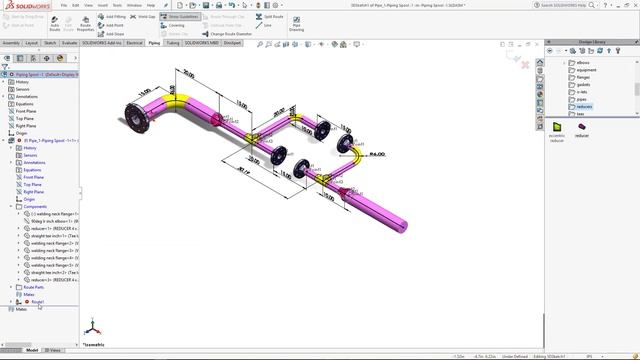The height and width of the screenshot is (360, 640).
Task: Switch to the Tubing tab
Action: [x=173, y=43]
